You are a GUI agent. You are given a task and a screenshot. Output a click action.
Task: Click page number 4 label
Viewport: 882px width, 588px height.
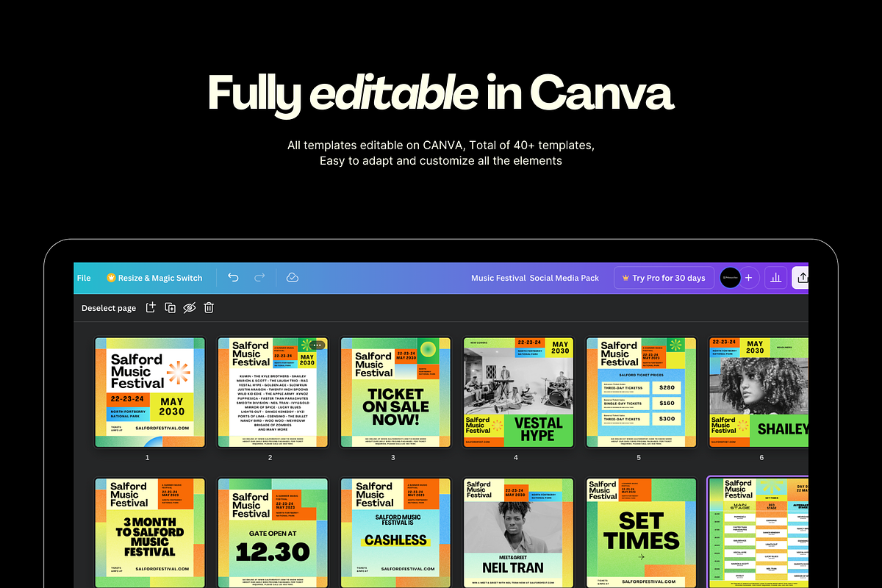click(516, 458)
